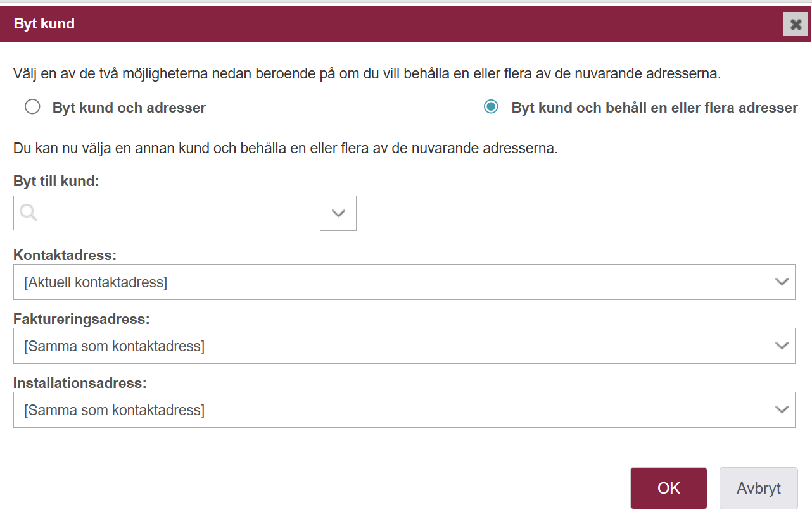This screenshot has width=812, height=524.
Task: Click the chevron on the Faktureringsadress field
Action: (782, 346)
